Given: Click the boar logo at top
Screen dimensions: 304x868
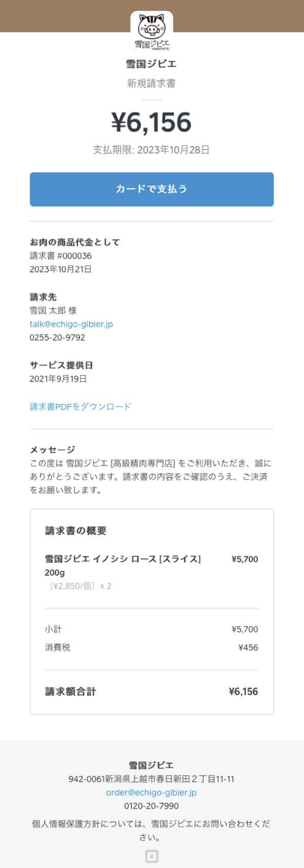Looking at the screenshot, I should 151,30.
